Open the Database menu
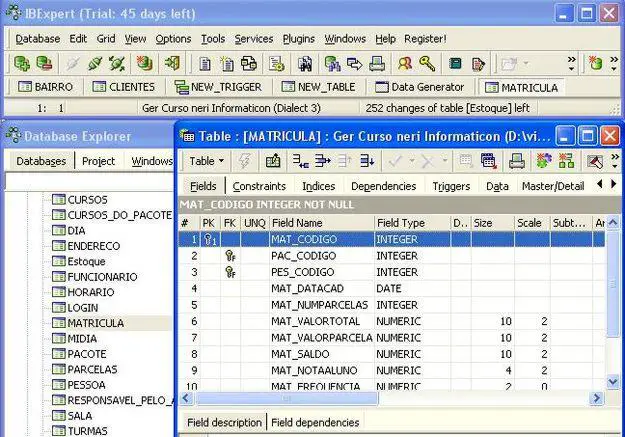The width and height of the screenshot is (625, 437). point(37,39)
